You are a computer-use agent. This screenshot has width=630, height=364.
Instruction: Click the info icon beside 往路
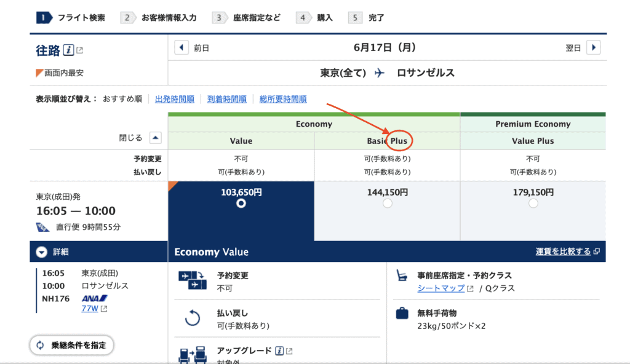tap(69, 50)
